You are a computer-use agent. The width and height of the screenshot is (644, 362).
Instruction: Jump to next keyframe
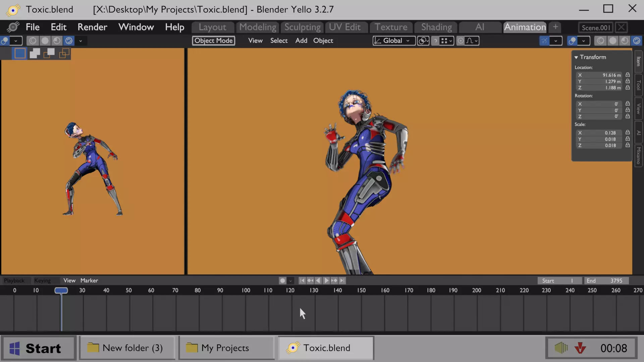[x=334, y=281]
